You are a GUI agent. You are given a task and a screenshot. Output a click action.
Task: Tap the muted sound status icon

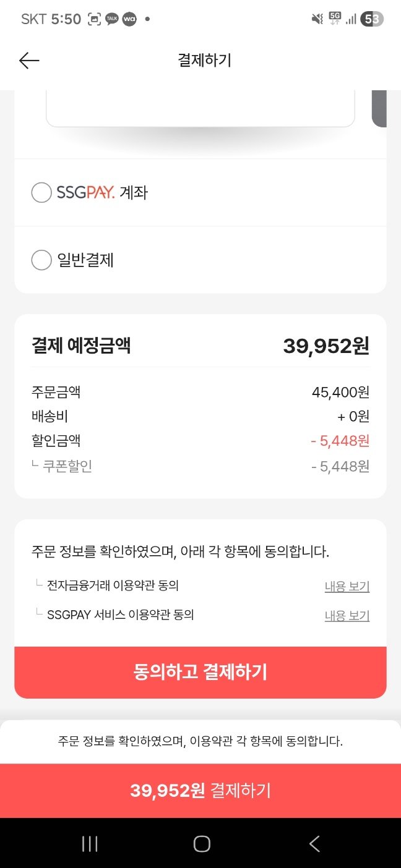(x=317, y=19)
